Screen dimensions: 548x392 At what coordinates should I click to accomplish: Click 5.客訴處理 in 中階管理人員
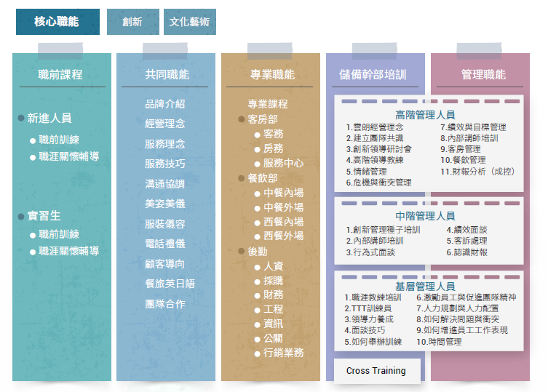point(467,241)
